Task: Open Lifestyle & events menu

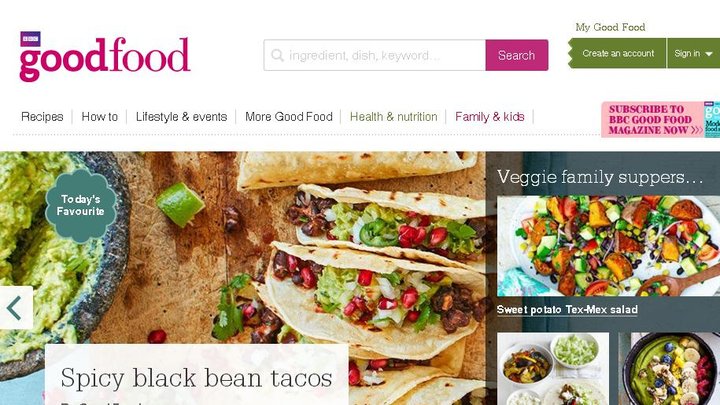Action: 181,117
